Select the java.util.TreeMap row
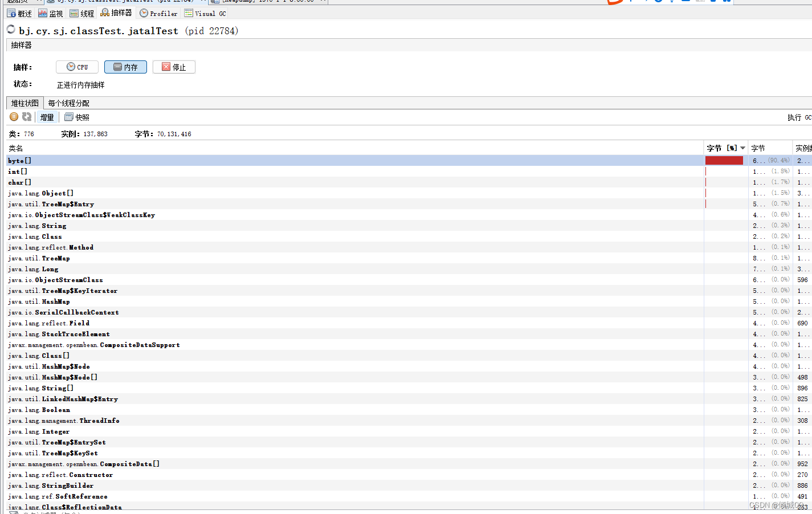 (x=409, y=258)
